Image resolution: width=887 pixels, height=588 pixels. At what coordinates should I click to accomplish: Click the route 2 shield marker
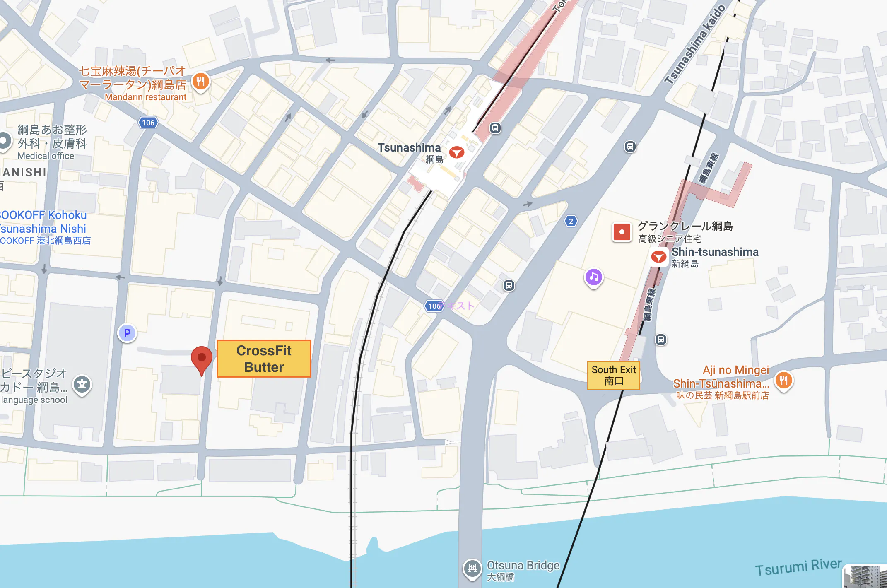571,221
